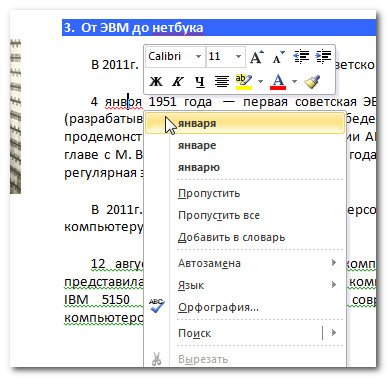Select "Пропустить все" in the context menu
The height and width of the screenshot is (378, 387).
(x=245, y=215)
